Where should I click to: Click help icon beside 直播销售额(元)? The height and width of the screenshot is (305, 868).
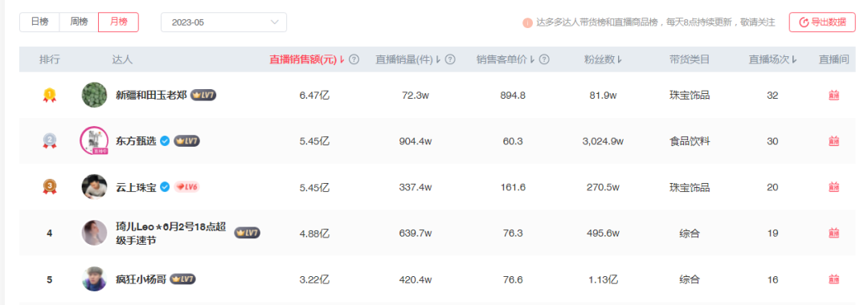point(354,59)
